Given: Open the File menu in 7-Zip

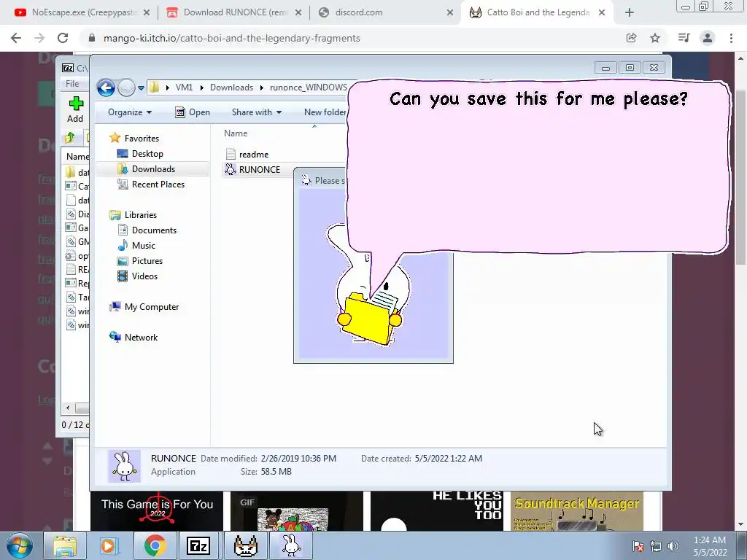Looking at the screenshot, I should point(72,83).
